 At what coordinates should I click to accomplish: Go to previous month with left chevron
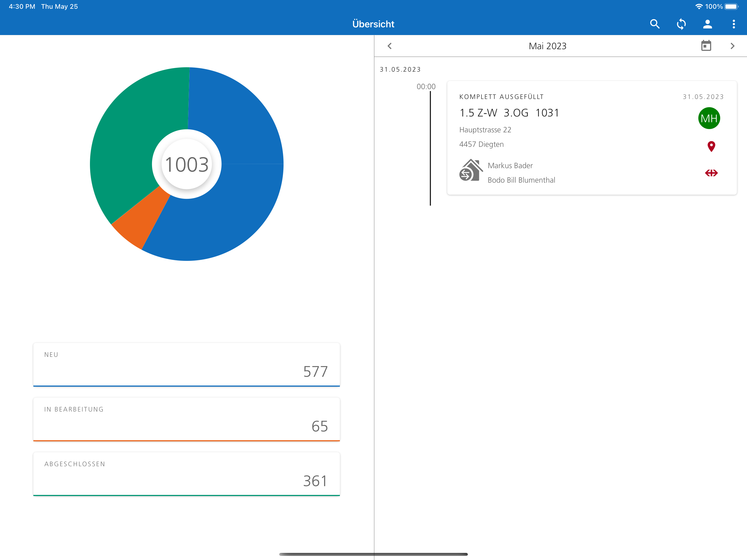click(390, 46)
